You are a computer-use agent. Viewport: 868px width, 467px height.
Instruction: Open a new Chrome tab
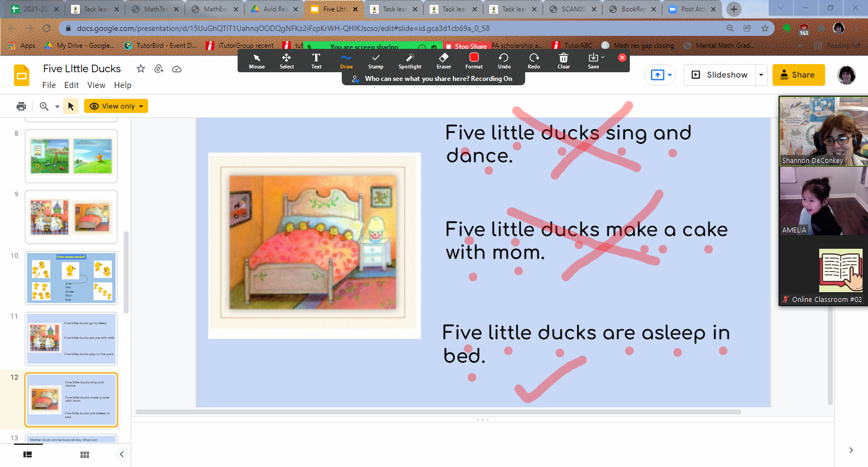734,9
